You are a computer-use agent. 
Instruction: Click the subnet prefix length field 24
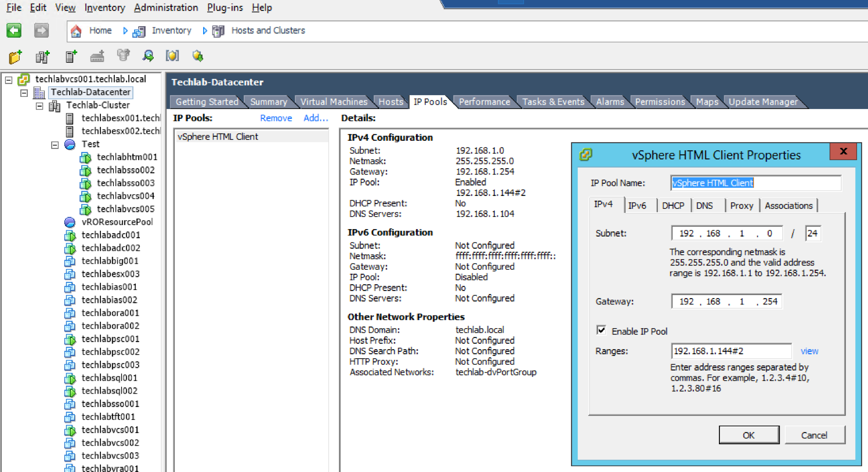[x=813, y=233]
